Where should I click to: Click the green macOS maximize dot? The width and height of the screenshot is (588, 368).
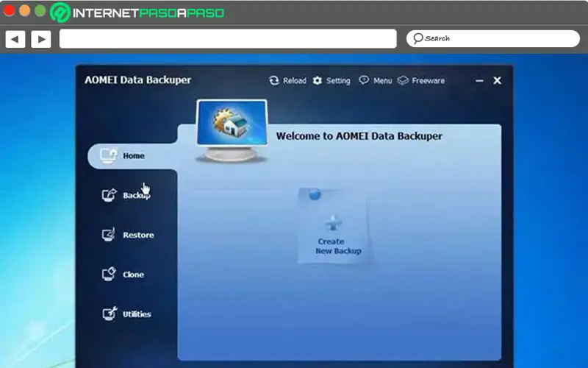(40, 10)
